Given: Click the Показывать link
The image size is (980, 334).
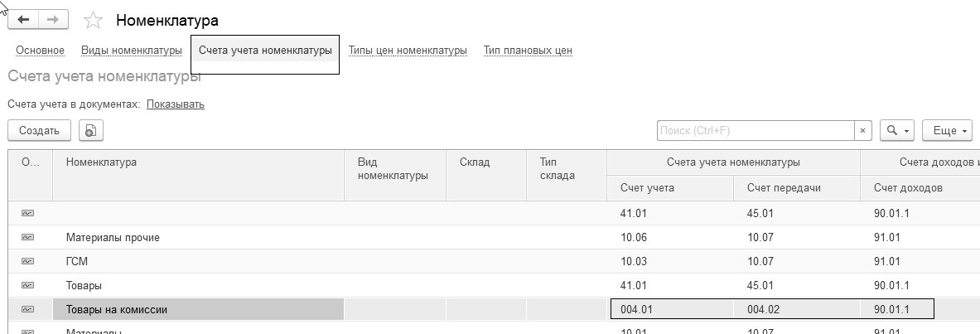Looking at the screenshot, I should click(x=176, y=104).
